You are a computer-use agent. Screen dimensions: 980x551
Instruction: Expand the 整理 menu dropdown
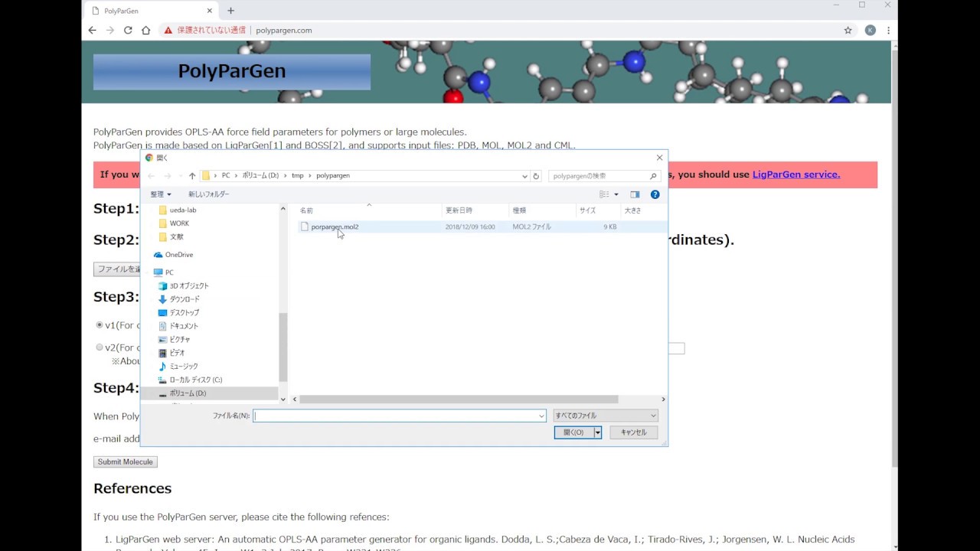coord(161,194)
